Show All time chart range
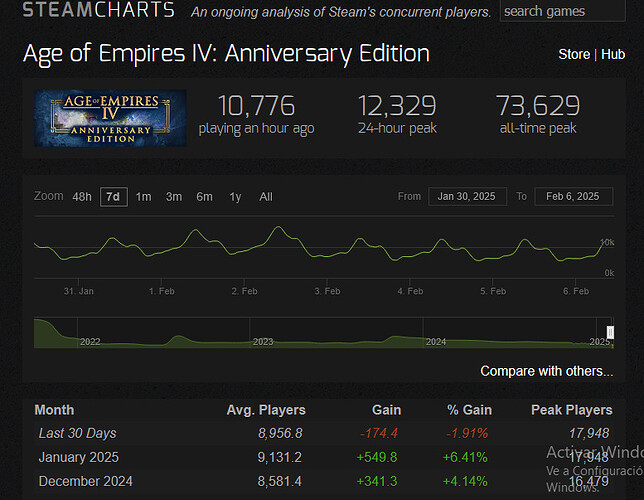Screen dimensions: 644x500 (266, 197)
